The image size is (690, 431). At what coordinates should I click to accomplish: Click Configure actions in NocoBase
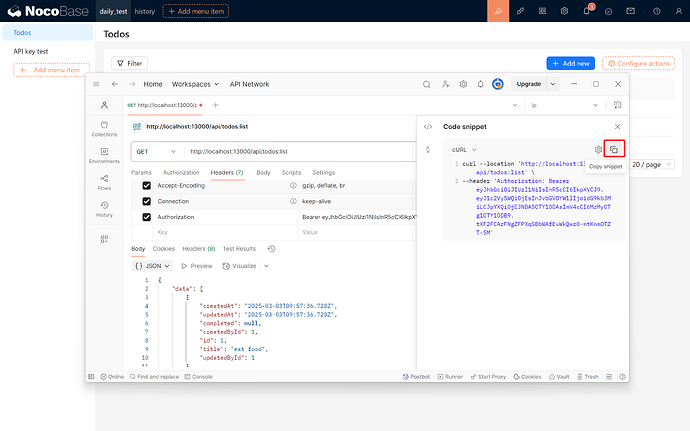(639, 63)
